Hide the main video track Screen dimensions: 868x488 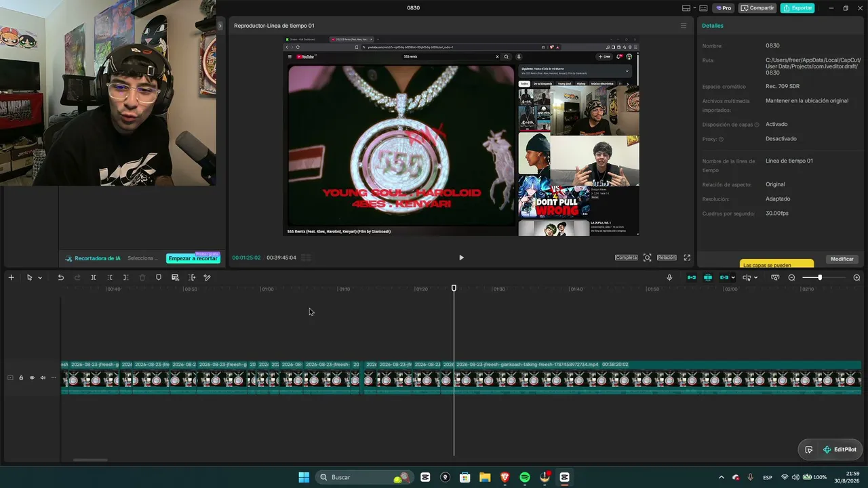32,378
